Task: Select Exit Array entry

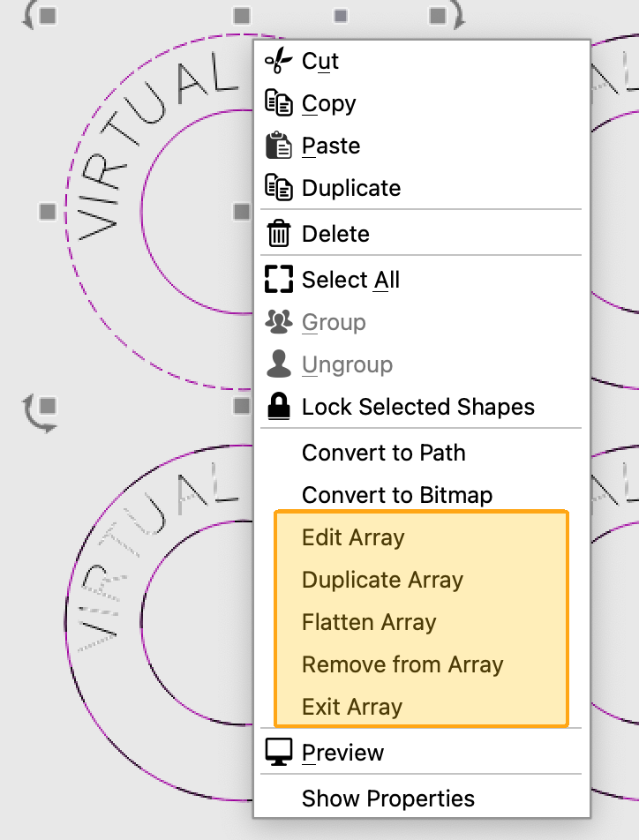Action: (352, 707)
